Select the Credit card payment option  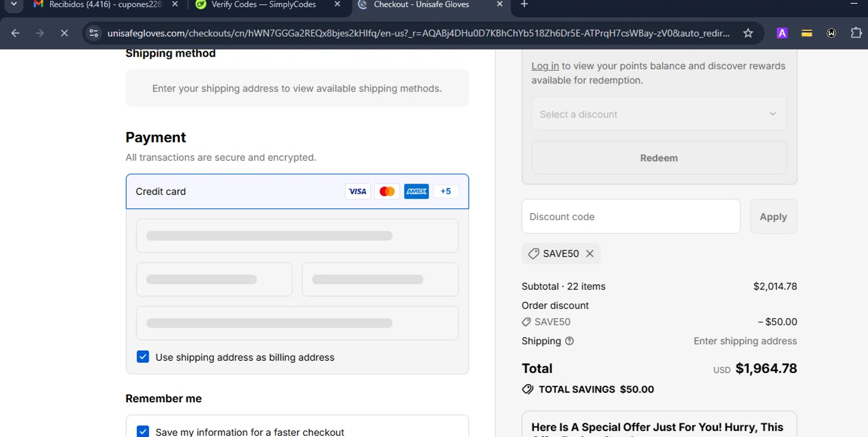tap(297, 192)
